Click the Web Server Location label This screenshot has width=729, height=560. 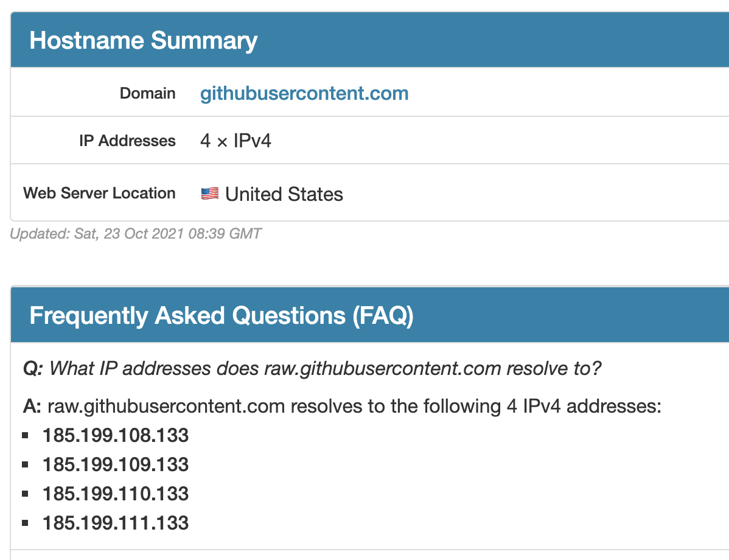point(99,194)
